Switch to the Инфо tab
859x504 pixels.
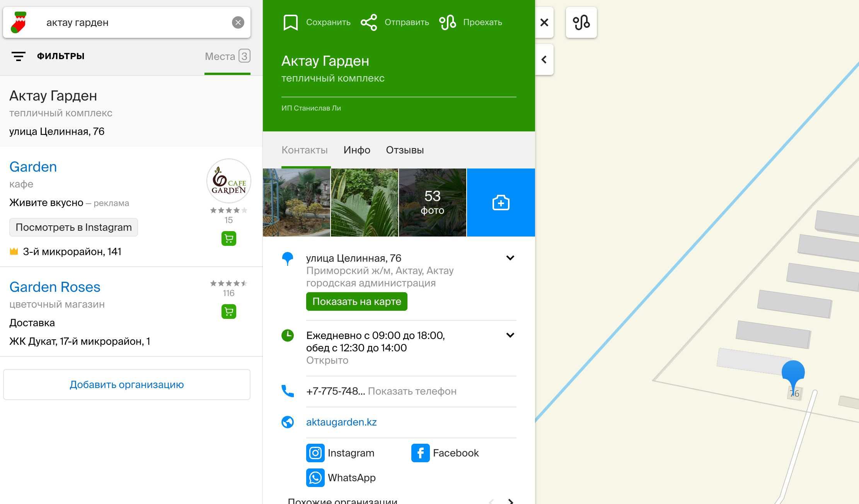[357, 150]
